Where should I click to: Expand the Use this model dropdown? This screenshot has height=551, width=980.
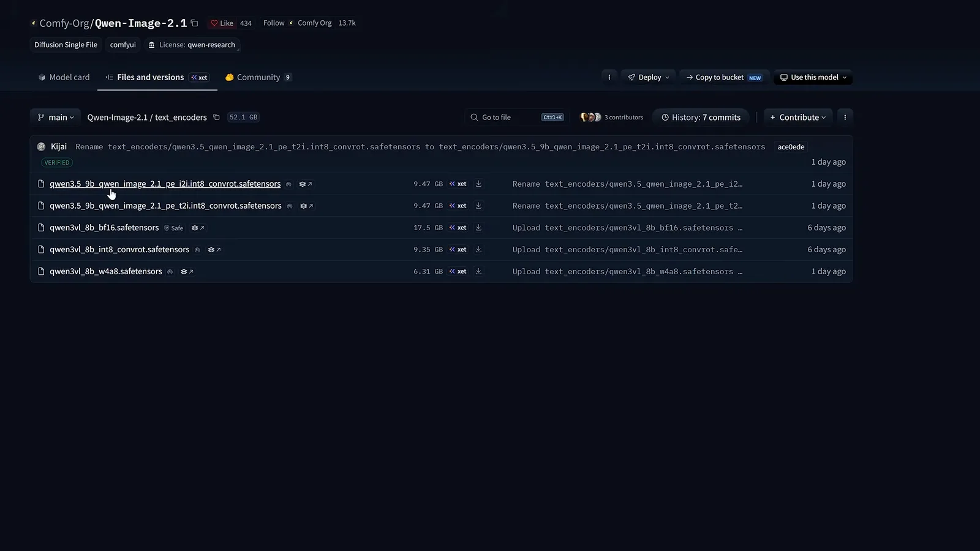813,77
